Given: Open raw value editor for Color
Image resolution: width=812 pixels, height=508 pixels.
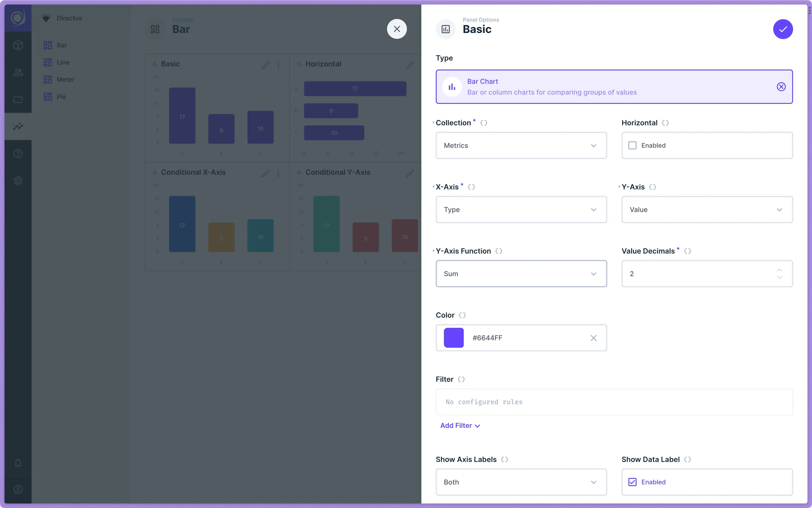Looking at the screenshot, I should [462, 315].
